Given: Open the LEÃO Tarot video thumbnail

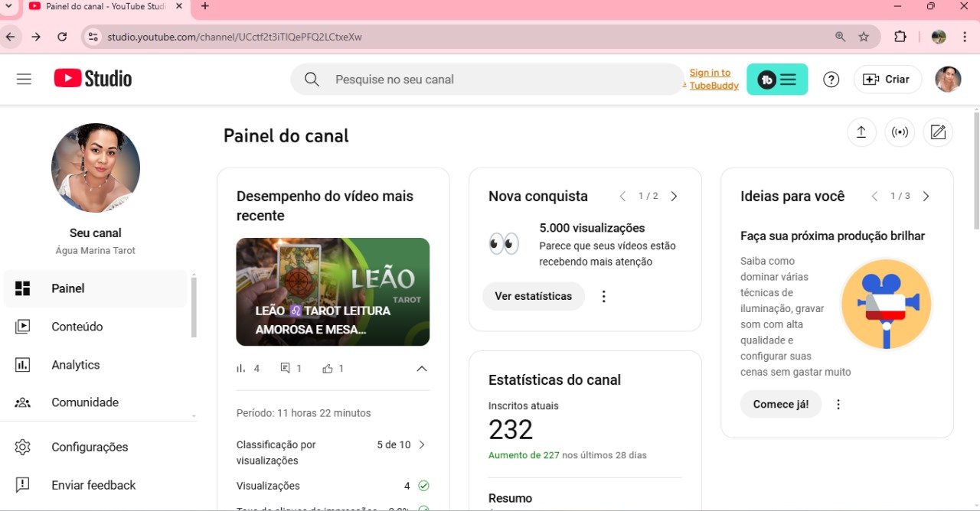Looking at the screenshot, I should [332, 291].
